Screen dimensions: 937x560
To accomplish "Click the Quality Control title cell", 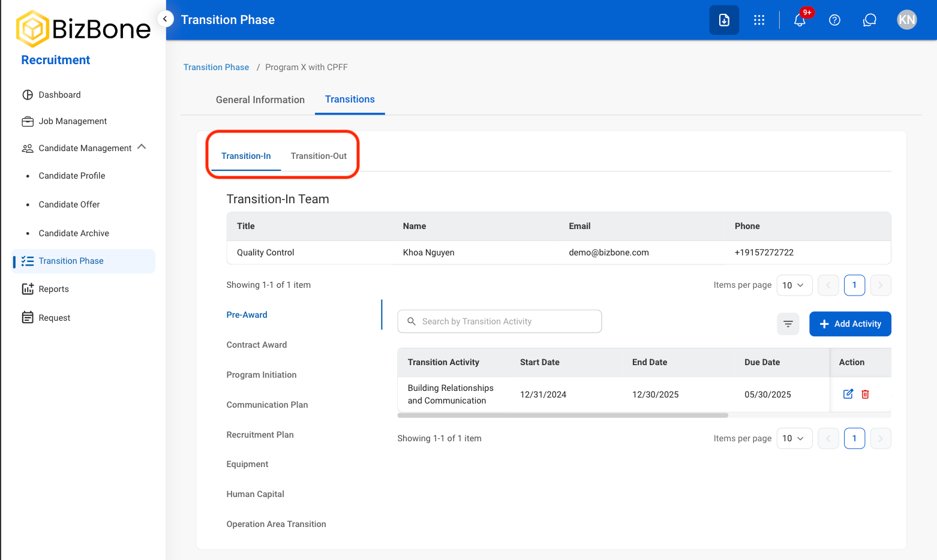I will tap(266, 252).
